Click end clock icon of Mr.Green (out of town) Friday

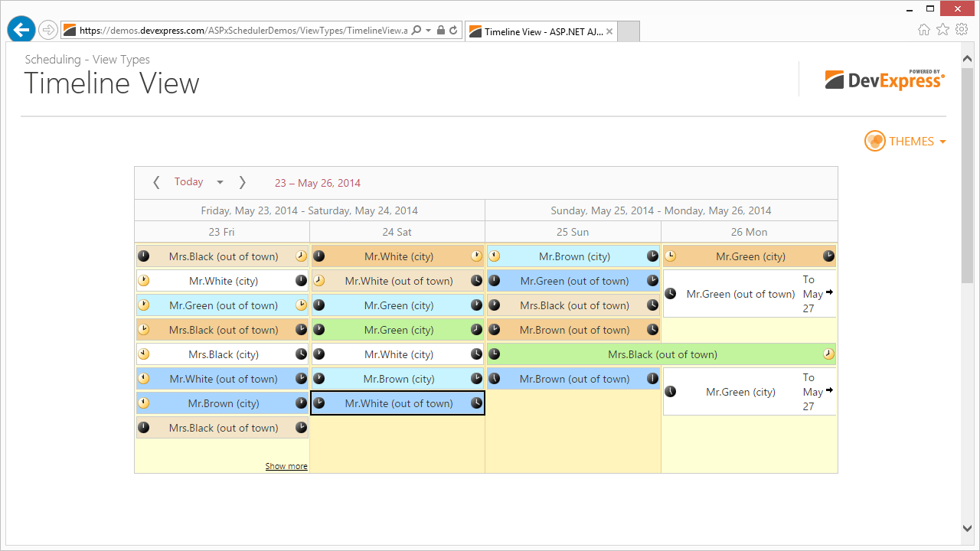pyautogui.click(x=301, y=305)
